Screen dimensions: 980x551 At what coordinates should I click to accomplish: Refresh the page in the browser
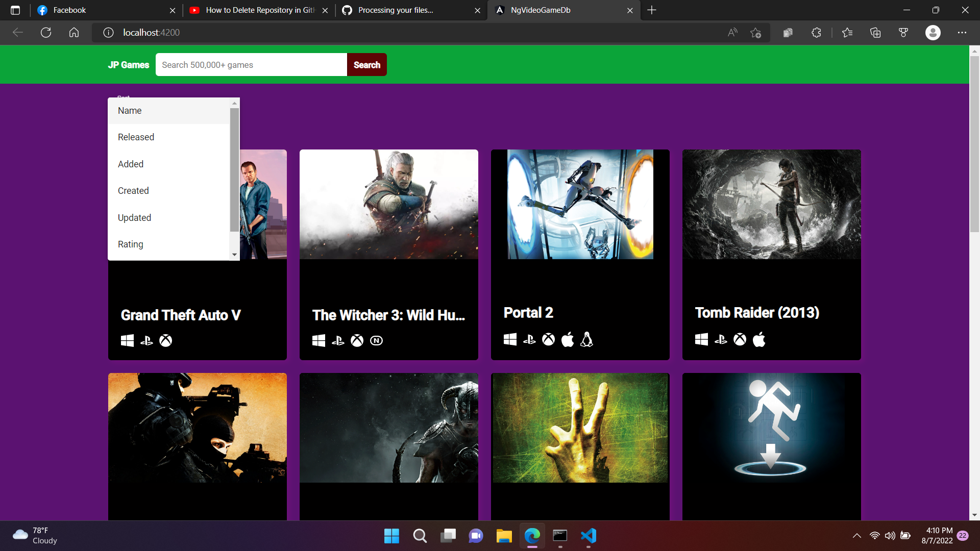(46, 33)
